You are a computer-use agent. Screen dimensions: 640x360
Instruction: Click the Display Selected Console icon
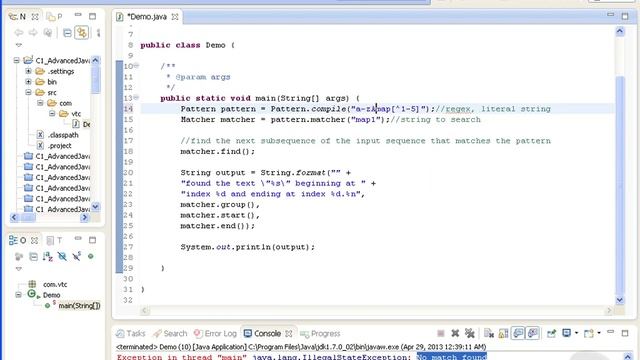(x=567, y=333)
